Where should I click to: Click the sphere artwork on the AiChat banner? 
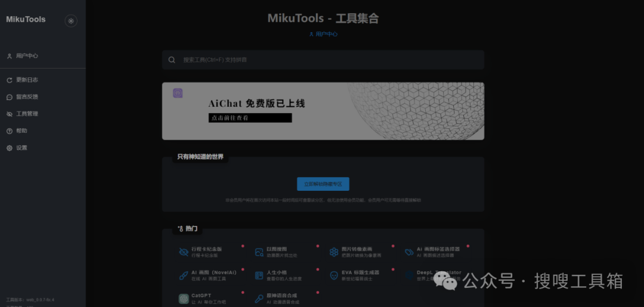[x=417, y=111]
